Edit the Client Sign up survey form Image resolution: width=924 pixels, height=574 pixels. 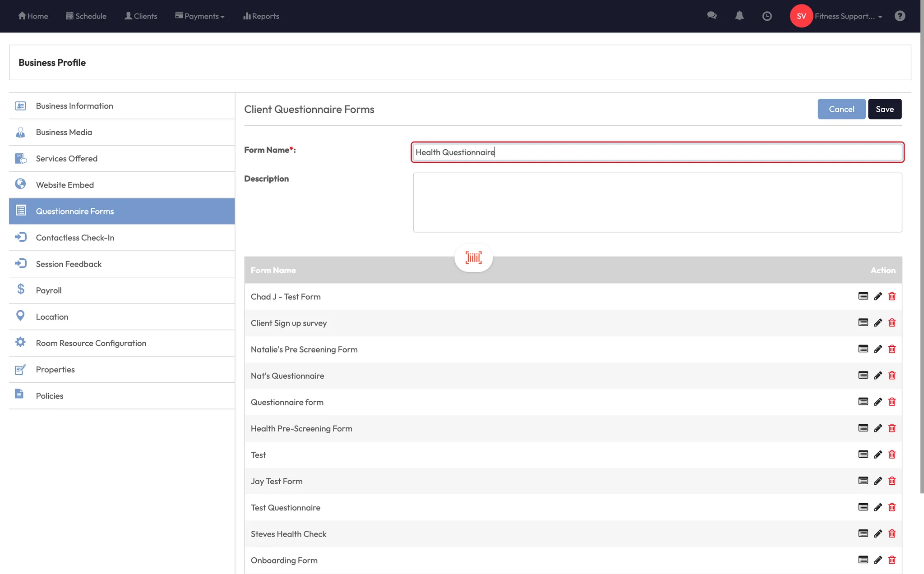(x=878, y=323)
